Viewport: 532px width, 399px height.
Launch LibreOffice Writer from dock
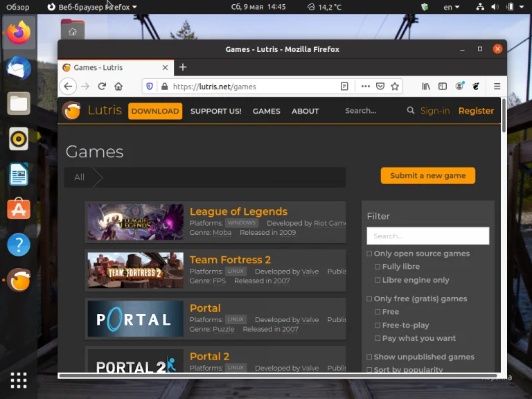(19, 174)
